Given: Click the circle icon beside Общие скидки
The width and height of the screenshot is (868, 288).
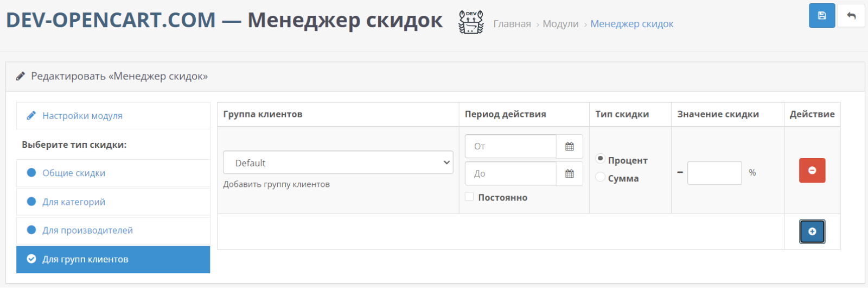Looking at the screenshot, I should (31, 173).
